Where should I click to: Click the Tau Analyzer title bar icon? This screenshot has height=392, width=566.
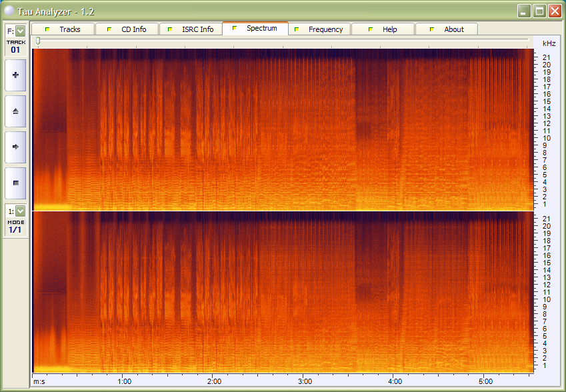pos(9,11)
